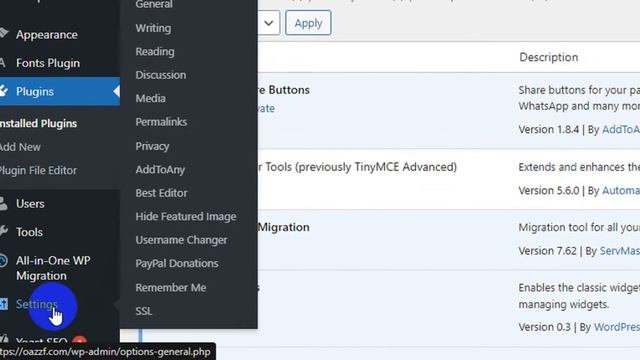Open Remember Me settings entry
The width and height of the screenshot is (640, 360).
tap(171, 288)
